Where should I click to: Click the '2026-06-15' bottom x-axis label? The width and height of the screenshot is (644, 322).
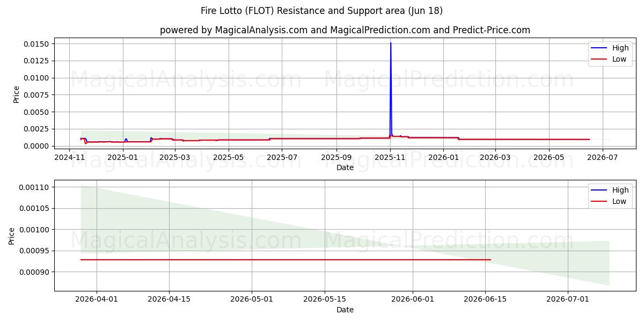click(485, 299)
